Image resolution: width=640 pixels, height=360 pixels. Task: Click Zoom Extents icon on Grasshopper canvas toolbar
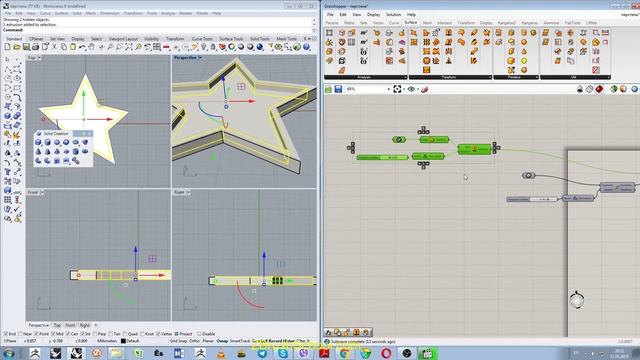[397, 89]
